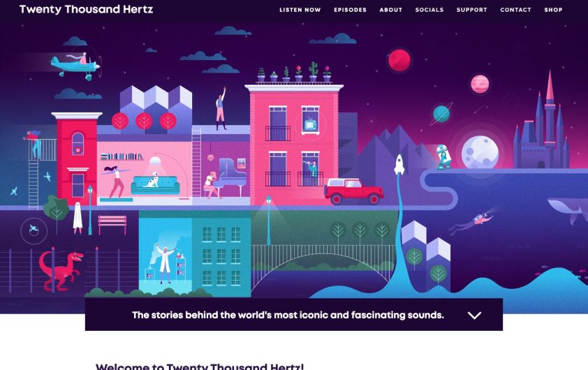Click the red jeep parked by building
The image size is (588, 370).
353,191
